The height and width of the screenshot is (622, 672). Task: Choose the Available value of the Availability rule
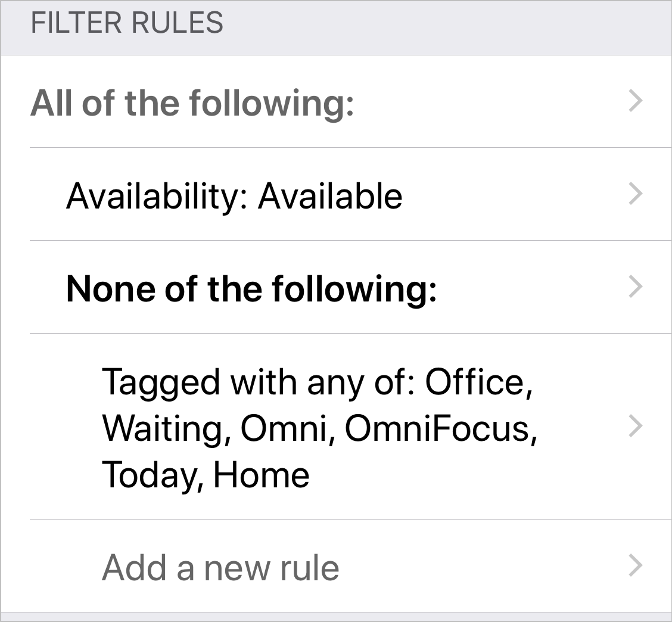[x=330, y=196]
